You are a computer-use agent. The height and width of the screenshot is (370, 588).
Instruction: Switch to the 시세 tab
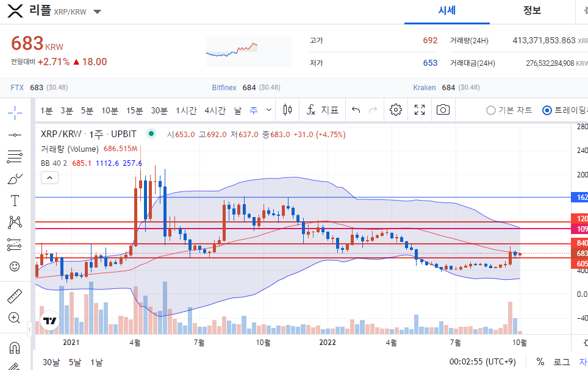(446, 11)
